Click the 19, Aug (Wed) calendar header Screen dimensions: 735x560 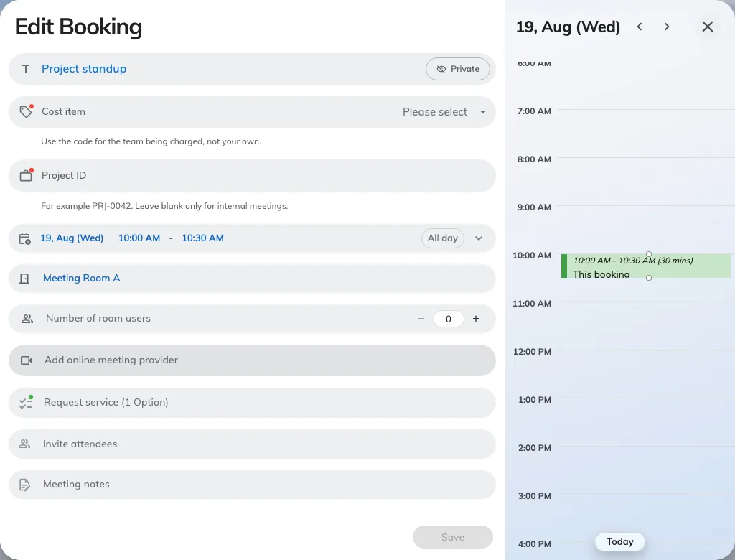click(x=568, y=27)
